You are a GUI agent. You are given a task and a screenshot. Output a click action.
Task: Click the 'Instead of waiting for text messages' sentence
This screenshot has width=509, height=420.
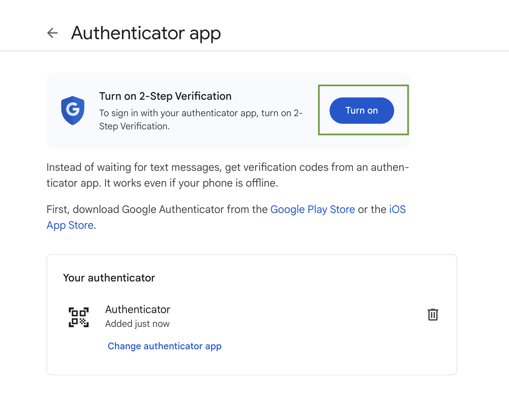tap(227, 168)
